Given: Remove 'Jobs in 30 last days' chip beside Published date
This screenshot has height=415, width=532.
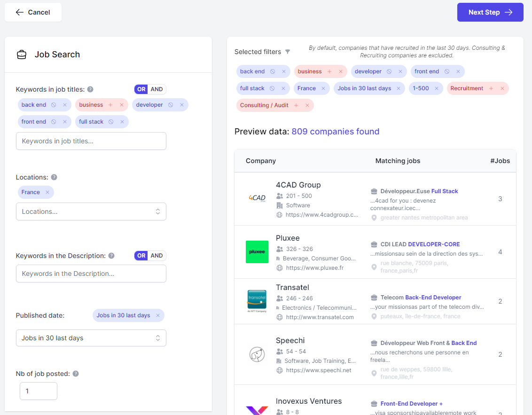Looking at the screenshot, I should coord(158,315).
